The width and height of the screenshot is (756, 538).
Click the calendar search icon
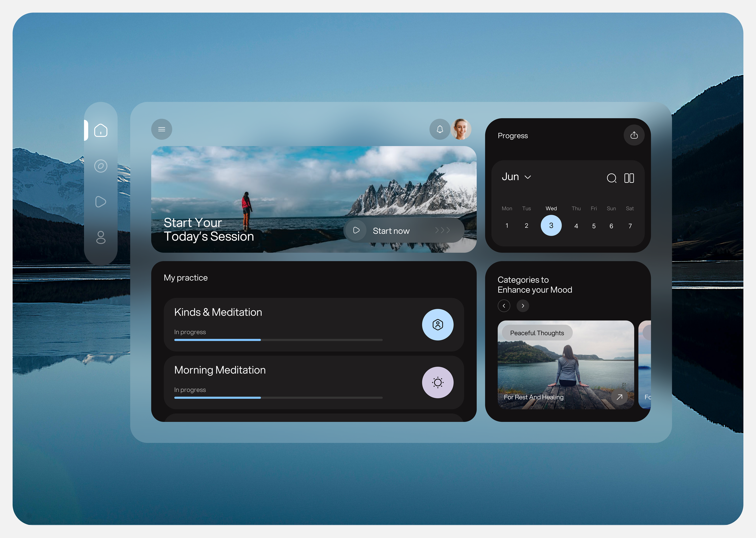pyautogui.click(x=611, y=178)
